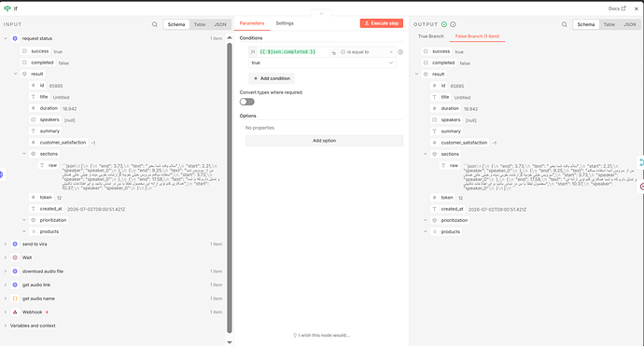
Task: Remove the condition with the delete icon
Action: (x=400, y=52)
